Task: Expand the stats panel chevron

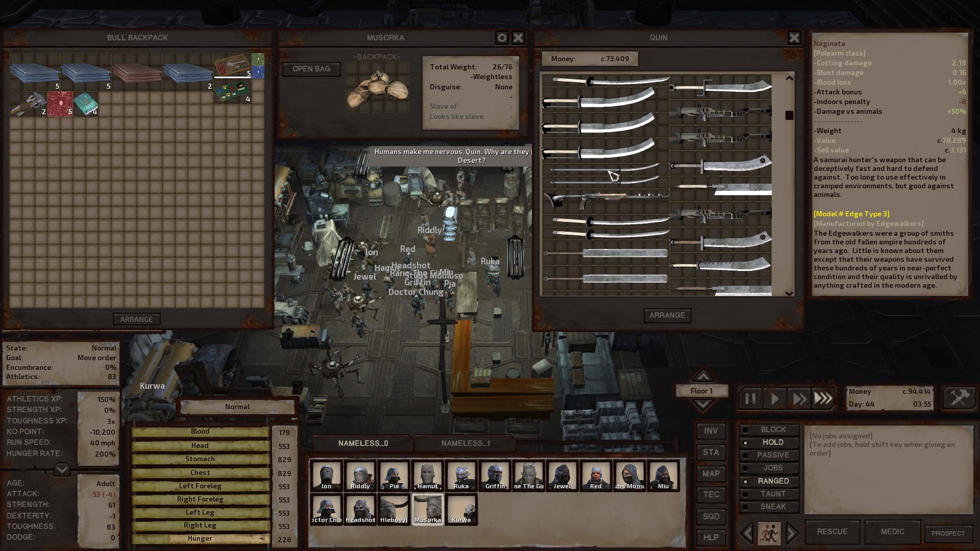Action: point(62,469)
